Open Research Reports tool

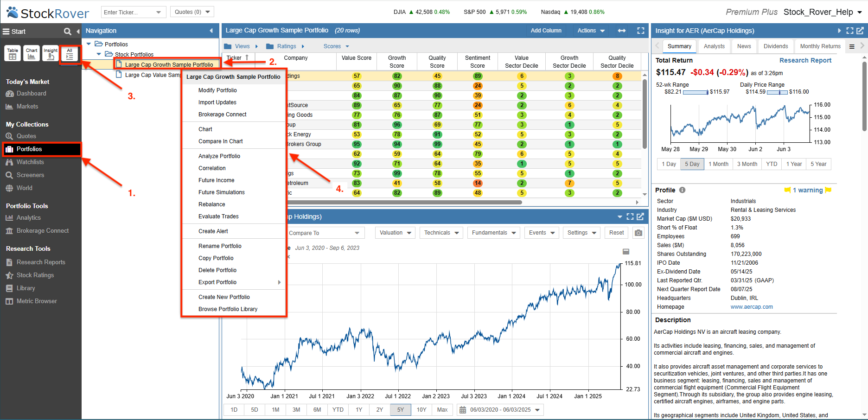tap(41, 262)
